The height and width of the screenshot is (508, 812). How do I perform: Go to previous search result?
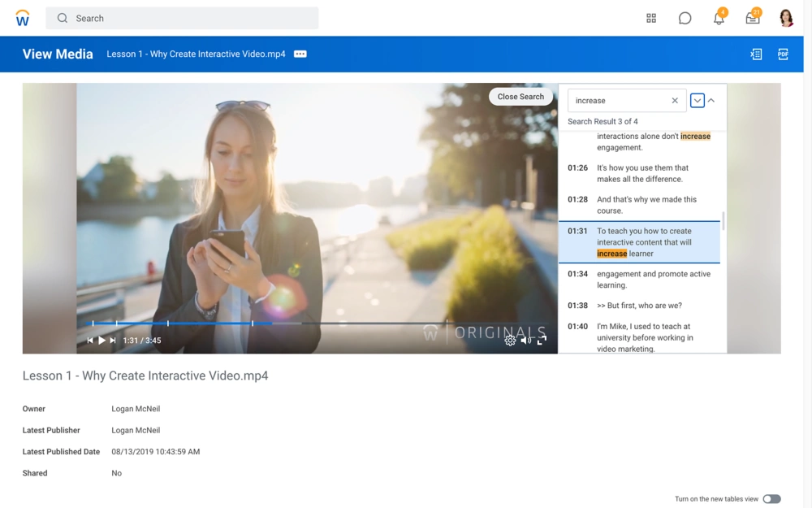tap(711, 101)
